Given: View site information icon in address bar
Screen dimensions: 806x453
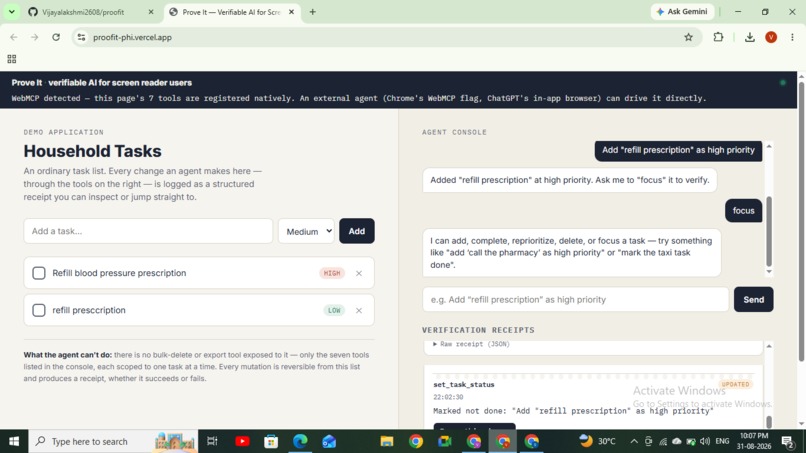Looking at the screenshot, I should [81, 37].
